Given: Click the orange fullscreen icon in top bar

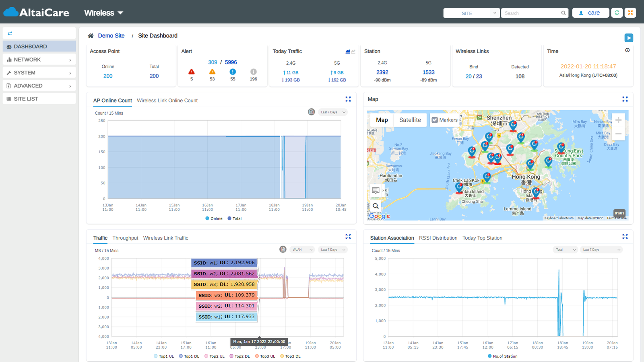Looking at the screenshot, I should [x=630, y=13].
